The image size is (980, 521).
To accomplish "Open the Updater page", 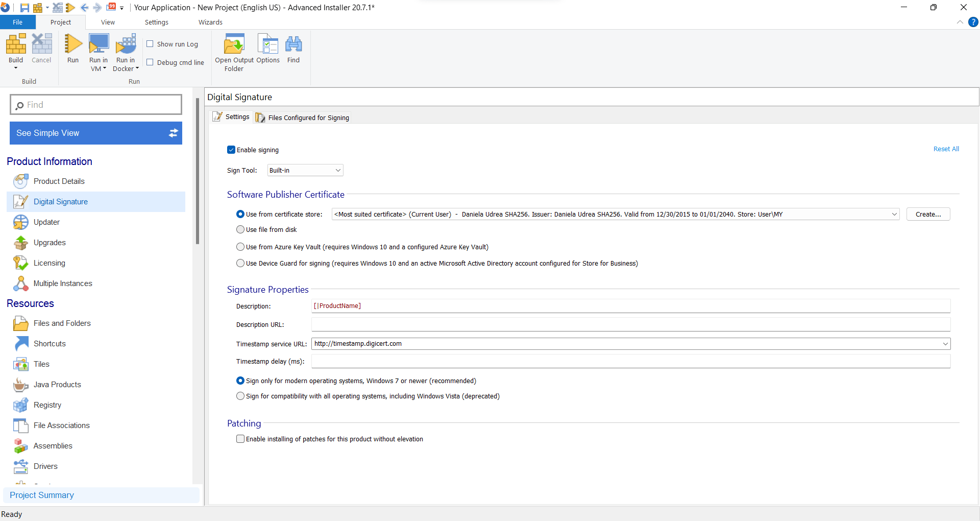I will (46, 222).
